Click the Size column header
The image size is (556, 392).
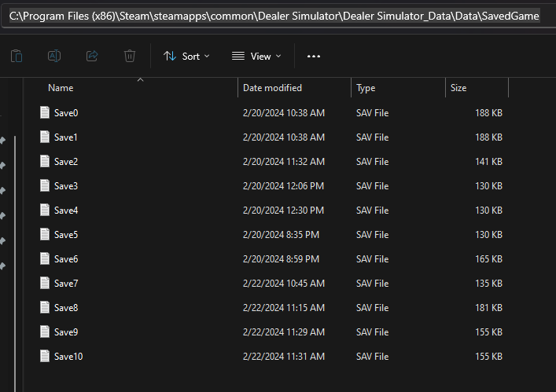(458, 88)
